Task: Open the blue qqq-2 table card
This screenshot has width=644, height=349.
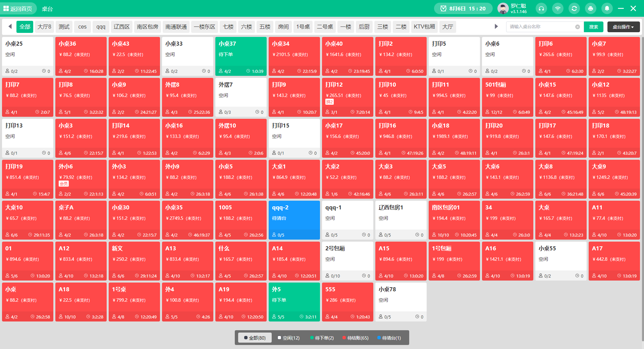Action: pos(294,220)
